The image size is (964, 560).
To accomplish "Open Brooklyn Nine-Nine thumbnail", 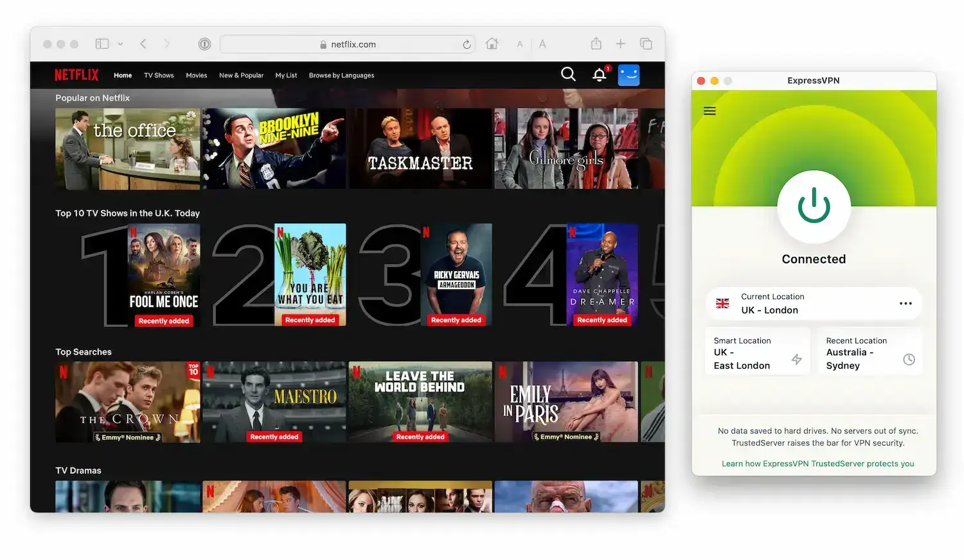I will (274, 149).
